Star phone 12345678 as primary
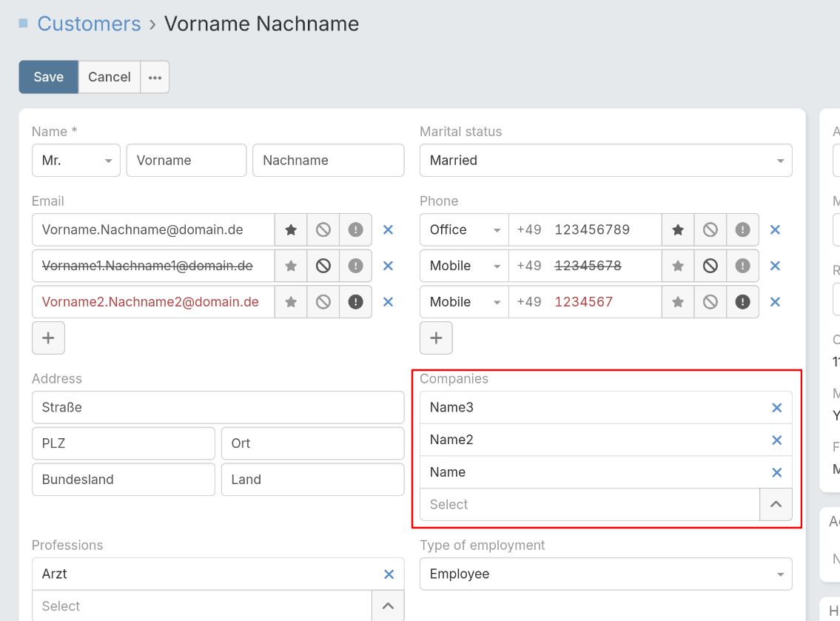 (678, 266)
